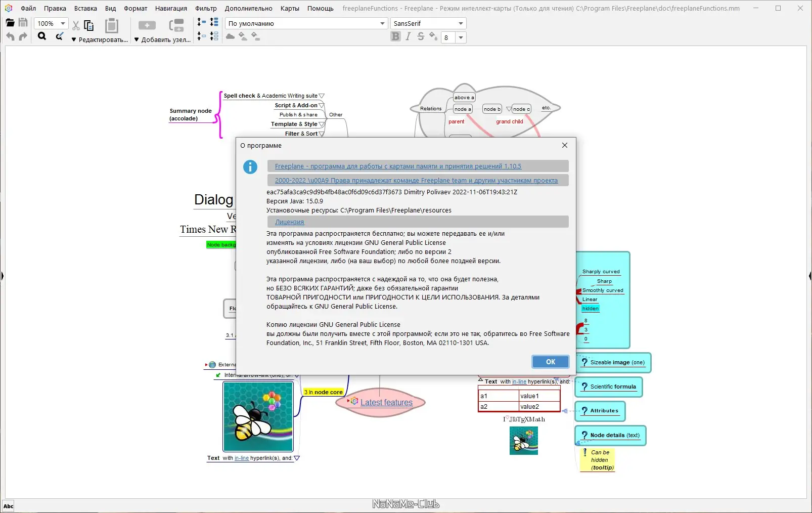Click the bee image node on the map
Image resolution: width=812 pixels, height=513 pixels.
258,416
